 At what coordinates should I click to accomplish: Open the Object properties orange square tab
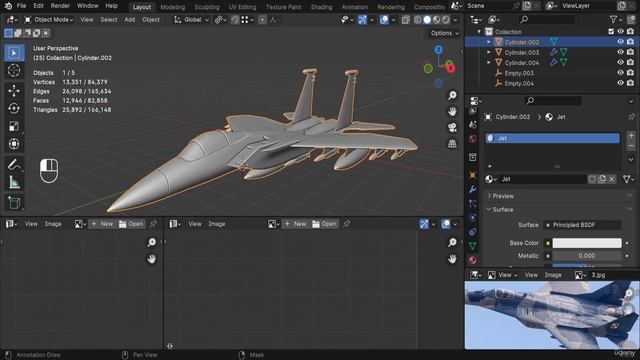pyautogui.click(x=473, y=175)
